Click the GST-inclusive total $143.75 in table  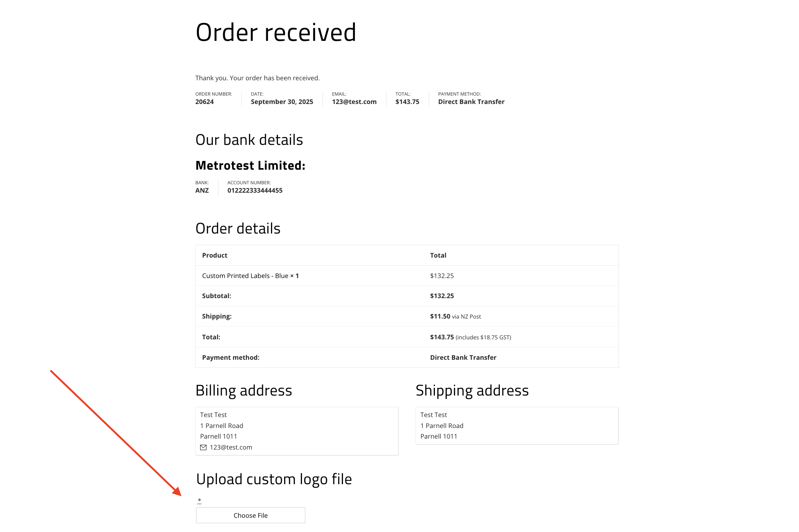click(442, 337)
